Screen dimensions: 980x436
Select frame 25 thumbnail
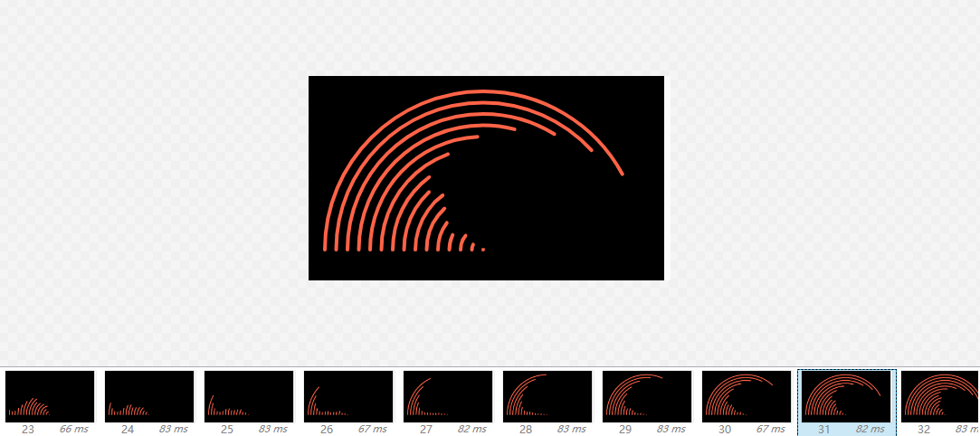pos(249,396)
